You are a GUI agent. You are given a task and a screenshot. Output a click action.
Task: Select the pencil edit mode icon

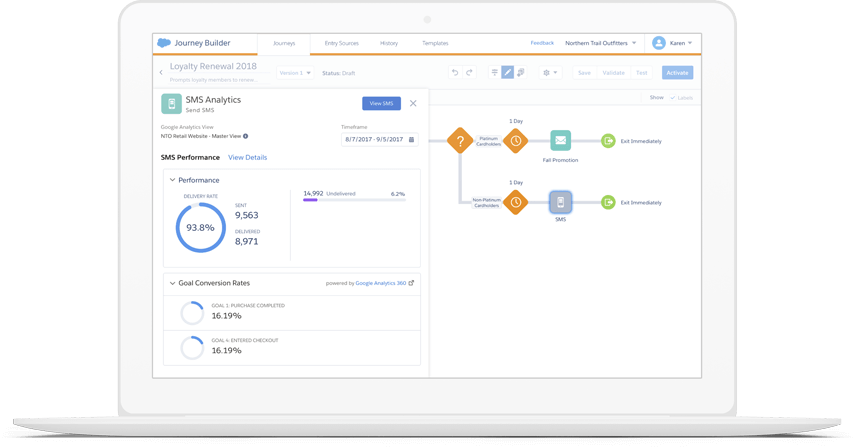(x=507, y=73)
